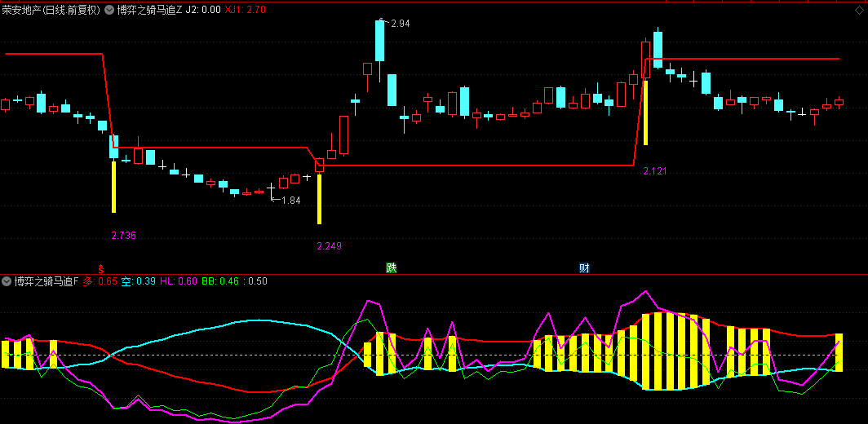The width and height of the screenshot is (868, 424).
Task: Select the XJ1: 2.70 value label
Action: (x=245, y=10)
